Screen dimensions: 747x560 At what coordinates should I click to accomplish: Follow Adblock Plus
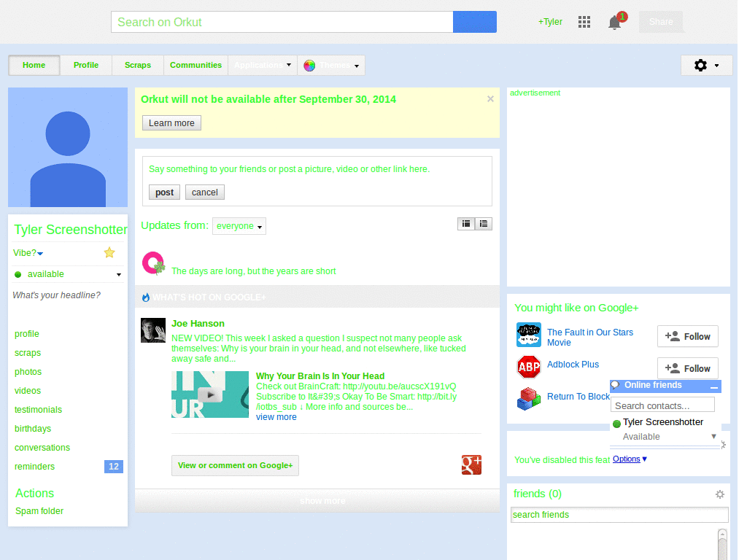[x=687, y=368]
